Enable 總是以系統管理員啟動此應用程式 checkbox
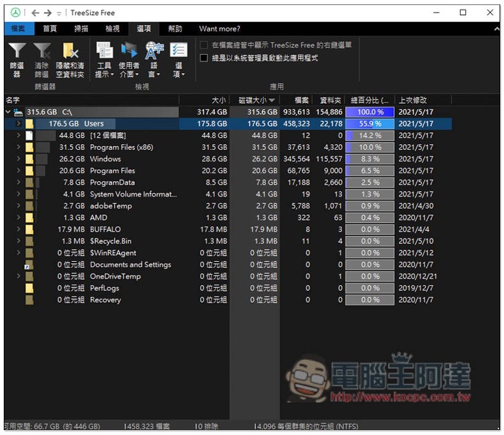 point(203,58)
